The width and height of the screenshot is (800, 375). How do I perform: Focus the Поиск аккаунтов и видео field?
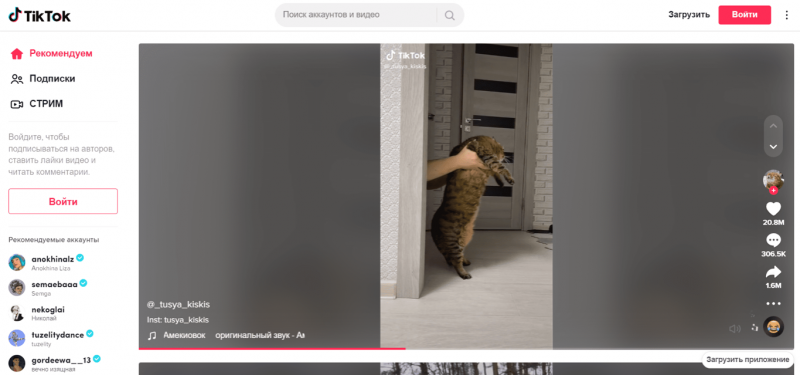pos(357,15)
